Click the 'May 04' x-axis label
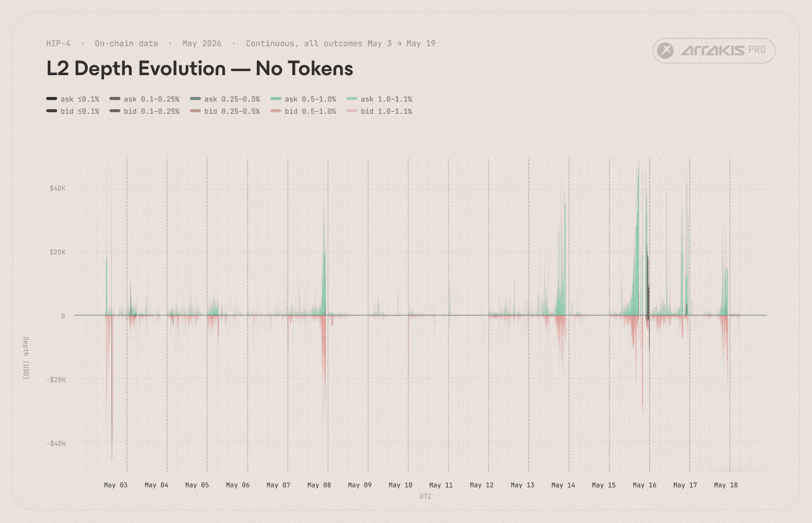 tap(156, 485)
